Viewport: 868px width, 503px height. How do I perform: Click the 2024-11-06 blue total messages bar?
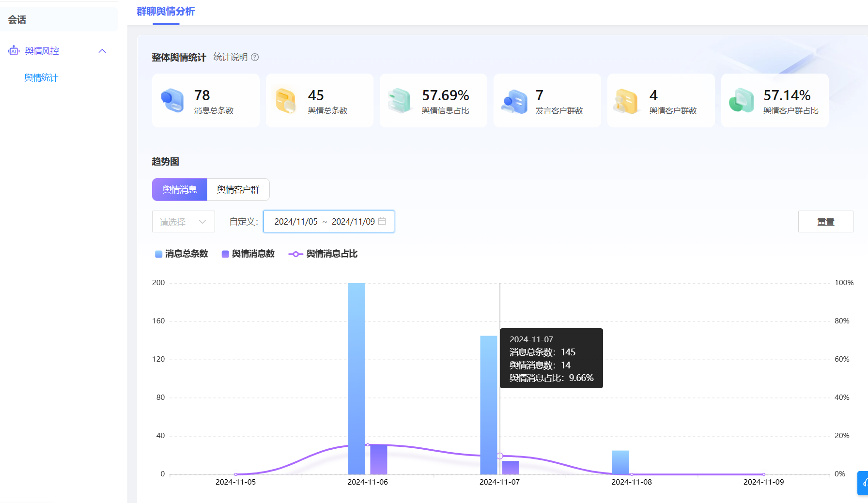tap(356, 379)
